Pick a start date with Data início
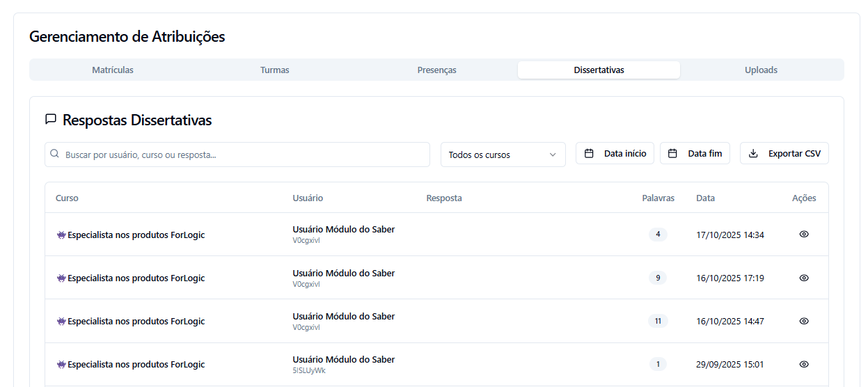Image resolution: width=868 pixels, height=387 pixels. 624,154
